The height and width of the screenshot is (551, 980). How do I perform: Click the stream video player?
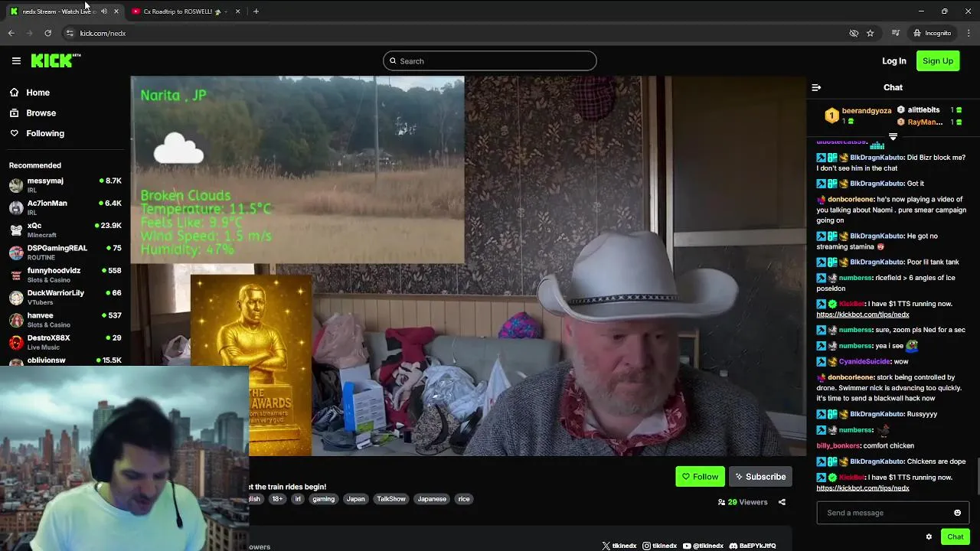[x=468, y=266]
